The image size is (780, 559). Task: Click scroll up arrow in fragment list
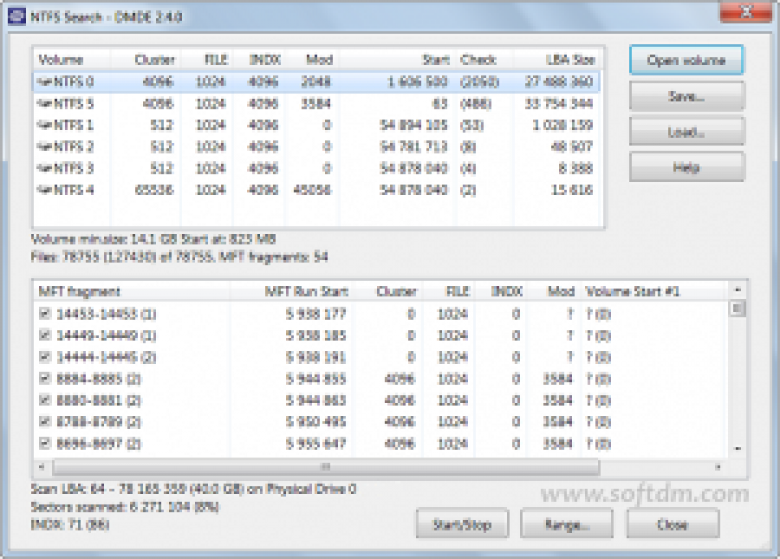click(737, 290)
